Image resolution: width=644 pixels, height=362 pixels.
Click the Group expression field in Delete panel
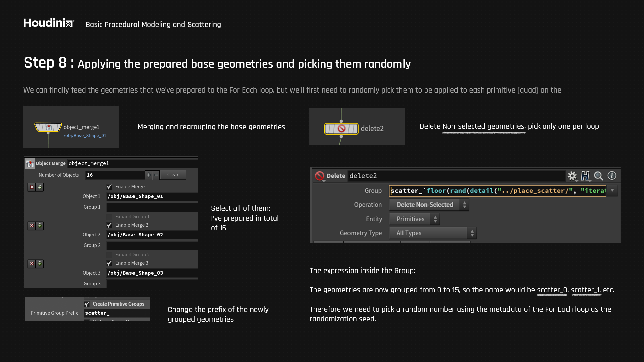coord(498,191)
